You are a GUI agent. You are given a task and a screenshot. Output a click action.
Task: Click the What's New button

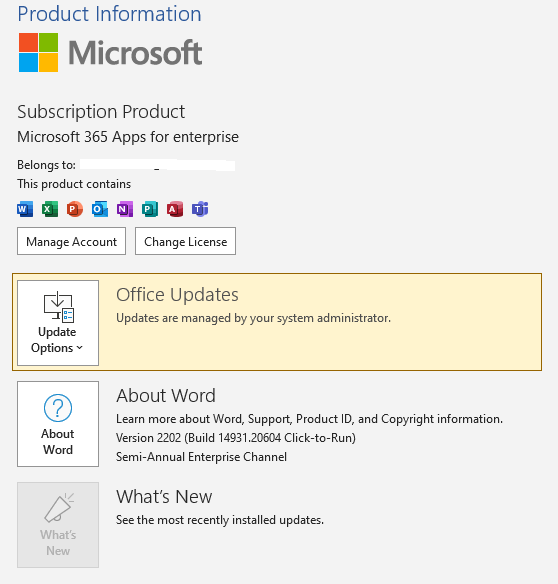(x=58, y=525)
